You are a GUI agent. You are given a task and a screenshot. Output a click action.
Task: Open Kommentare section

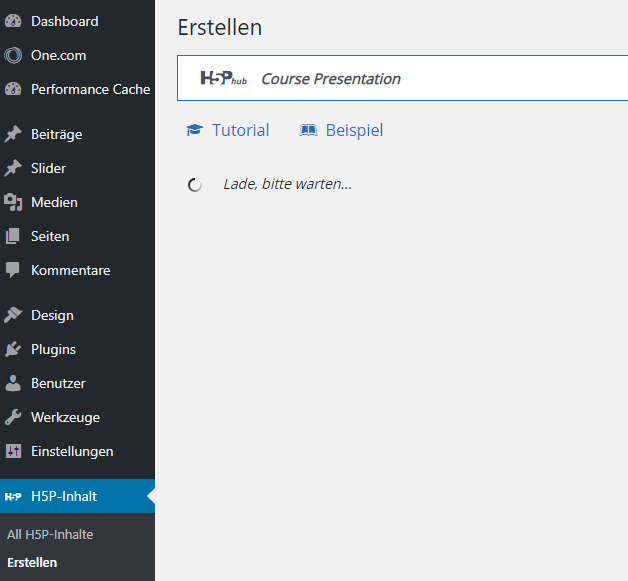77,270
